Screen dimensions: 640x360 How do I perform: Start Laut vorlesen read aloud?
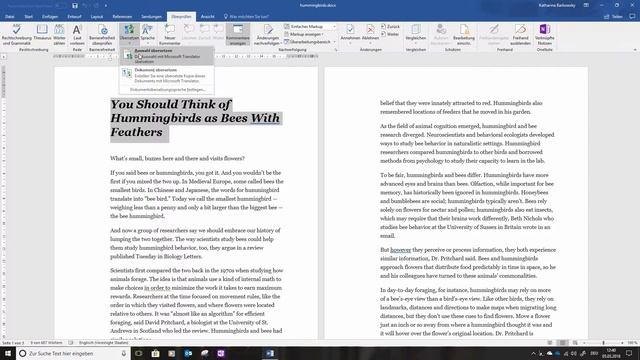(x=77, y=34)
